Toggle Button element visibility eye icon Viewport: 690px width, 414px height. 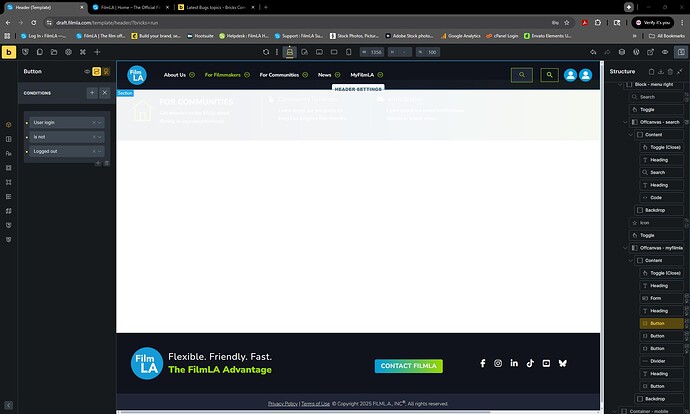[x=87, y=71]
